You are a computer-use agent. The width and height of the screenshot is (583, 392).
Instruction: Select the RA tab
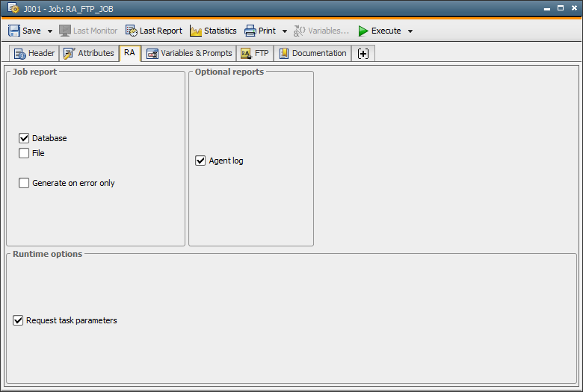130,53
